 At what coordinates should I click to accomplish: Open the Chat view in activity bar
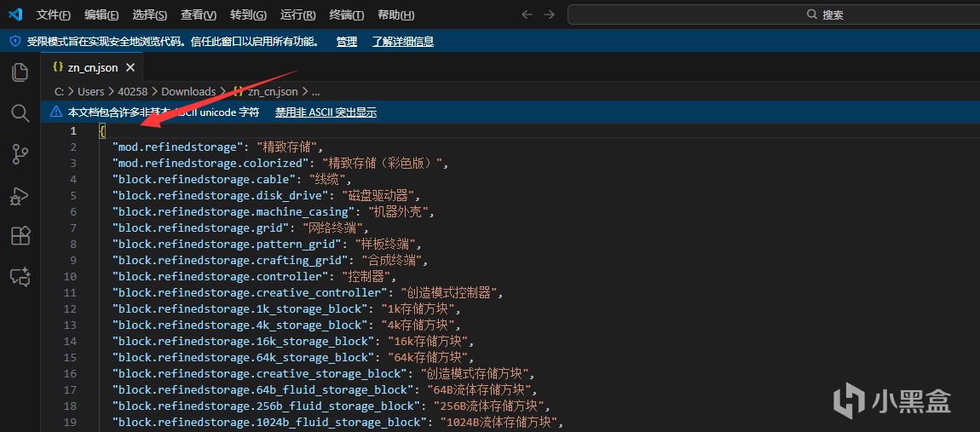20,277
